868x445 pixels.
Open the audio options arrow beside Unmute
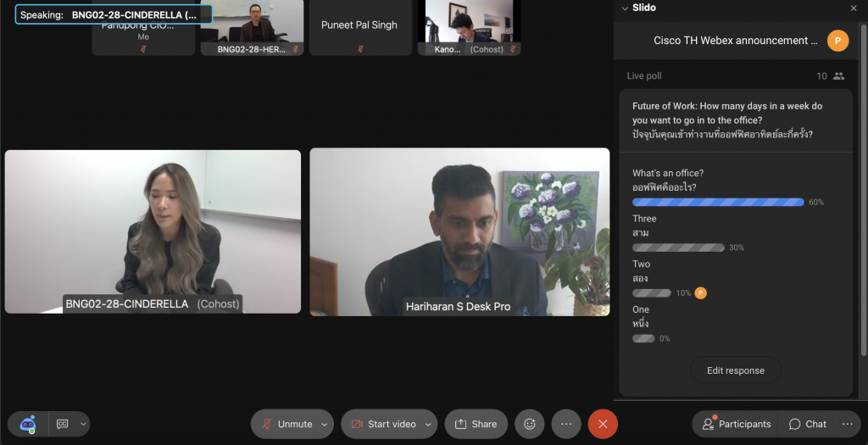(x=324, y=424)
